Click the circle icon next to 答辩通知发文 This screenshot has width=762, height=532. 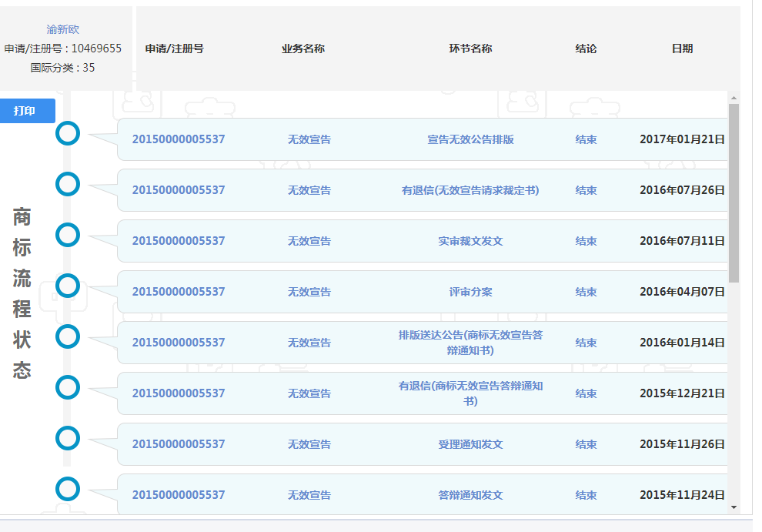pyautogui.click(x=68, y=490)
